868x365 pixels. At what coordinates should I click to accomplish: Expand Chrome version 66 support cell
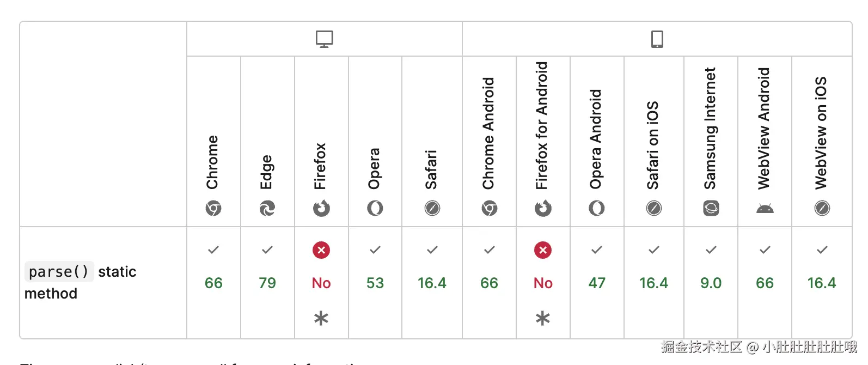click(x=213, y=283)
